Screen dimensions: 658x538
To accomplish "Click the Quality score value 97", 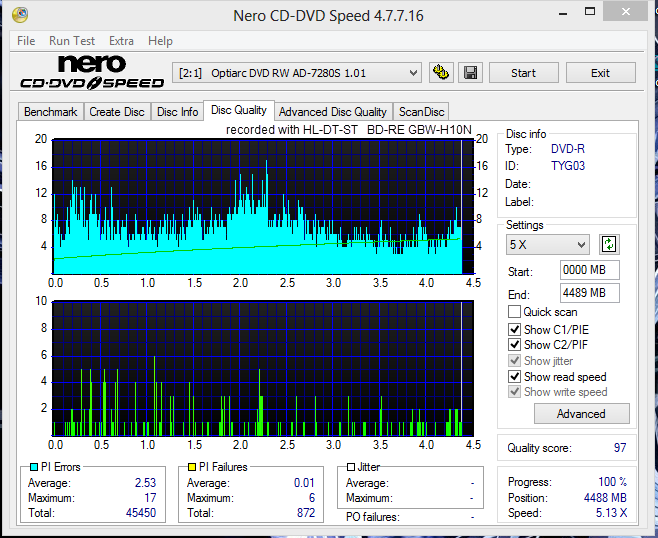I will click(x=620, y=448).
